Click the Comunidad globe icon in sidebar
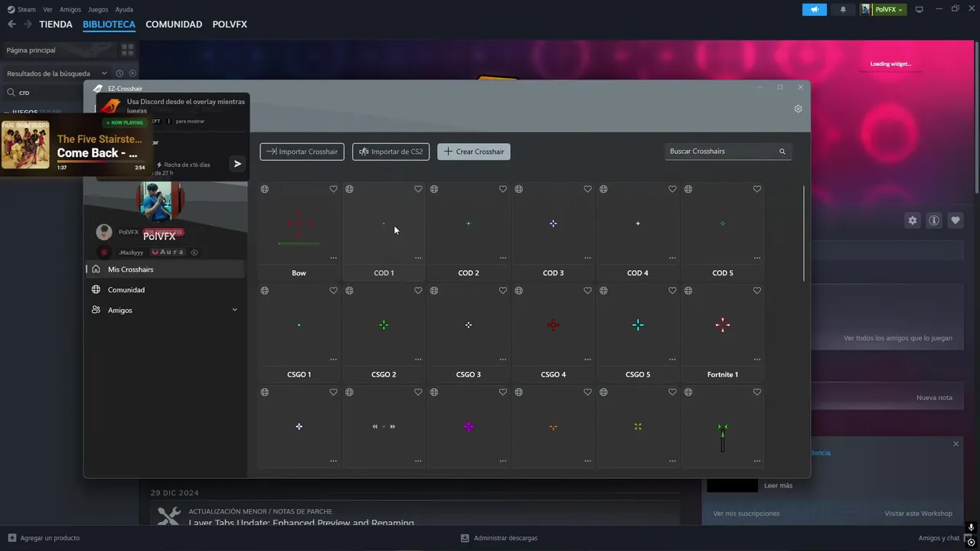 [x=96, y=289]
